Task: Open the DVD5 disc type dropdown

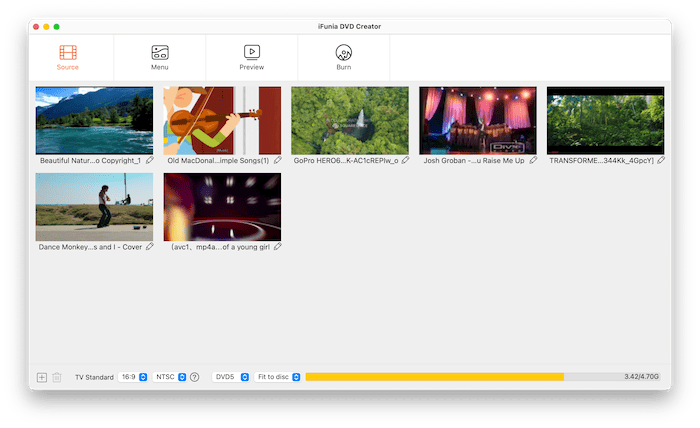Action: pos(230,377)
